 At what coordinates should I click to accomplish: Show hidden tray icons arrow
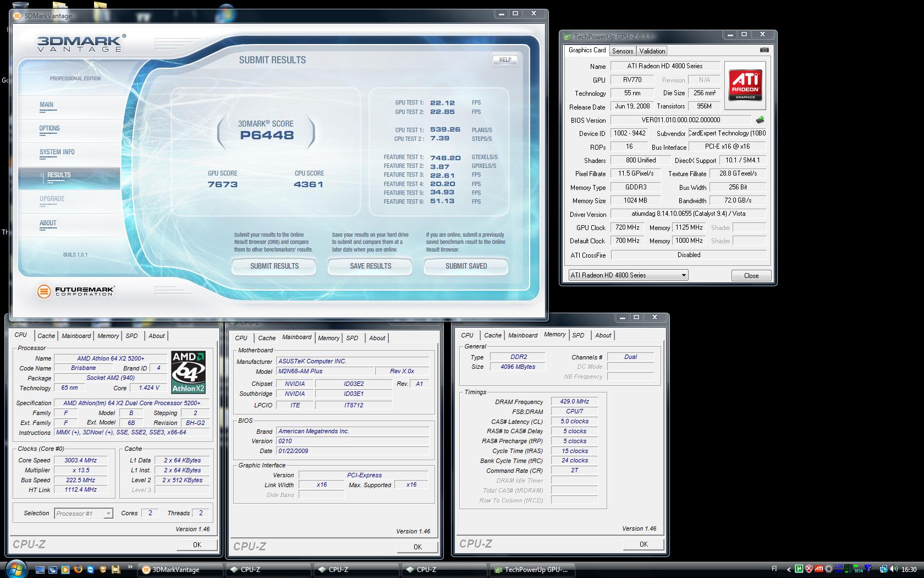click(789, 570)
